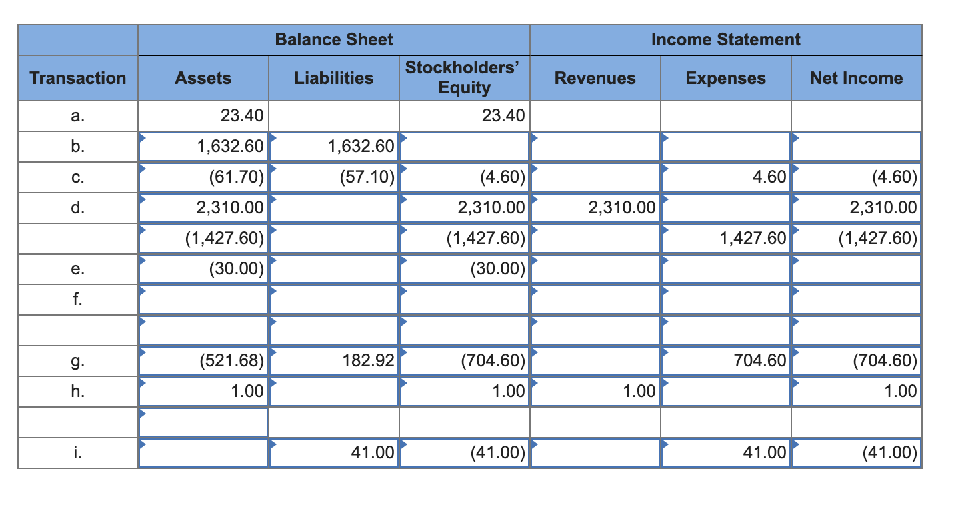Select Stockholders' Equity cell showing (4.60)

(x=464, y=177)
